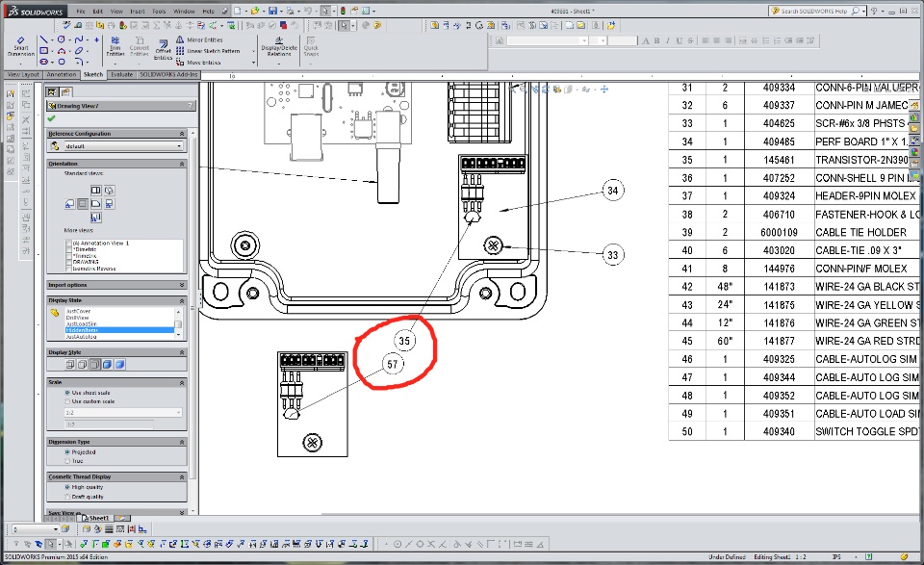Screen dimensions: 924x565
Task: Select Use sheet scale radio button
Action: [x=67, y=393]
